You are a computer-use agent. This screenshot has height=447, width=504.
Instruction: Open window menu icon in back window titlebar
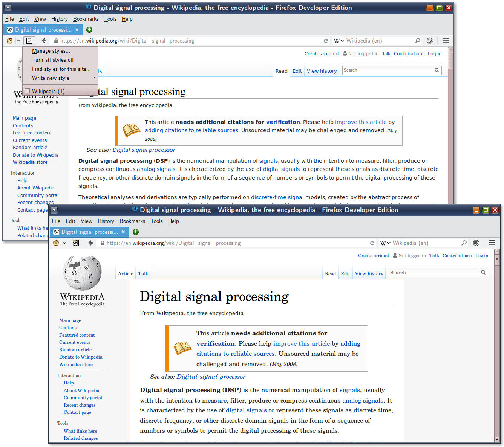pyautogui.click(x=8, y=8)
